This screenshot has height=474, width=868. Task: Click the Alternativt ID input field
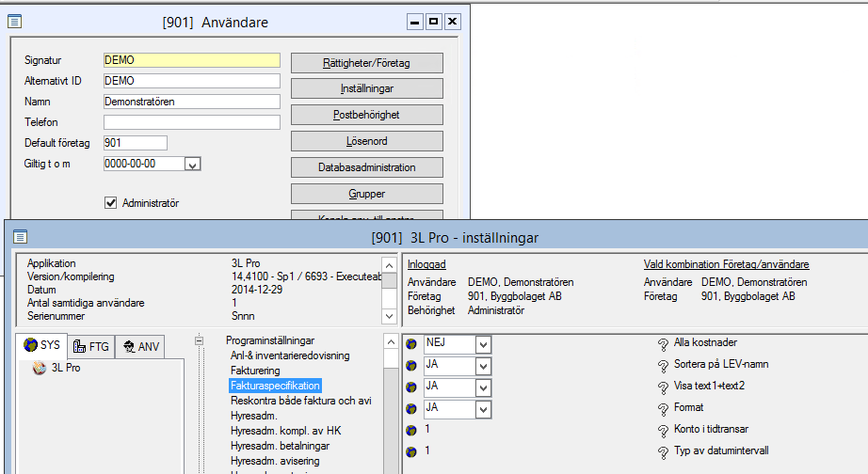(x=191, y=81)
